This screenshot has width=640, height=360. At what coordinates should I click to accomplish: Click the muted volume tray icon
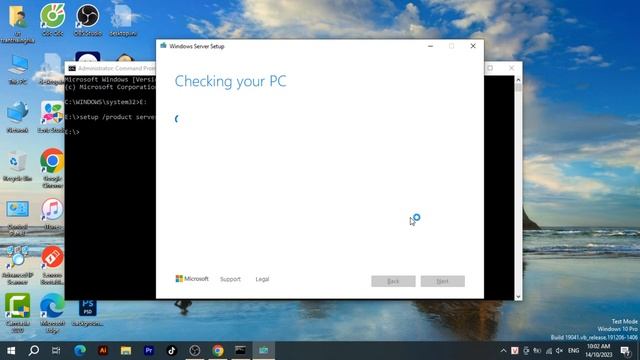coord(559,351)
